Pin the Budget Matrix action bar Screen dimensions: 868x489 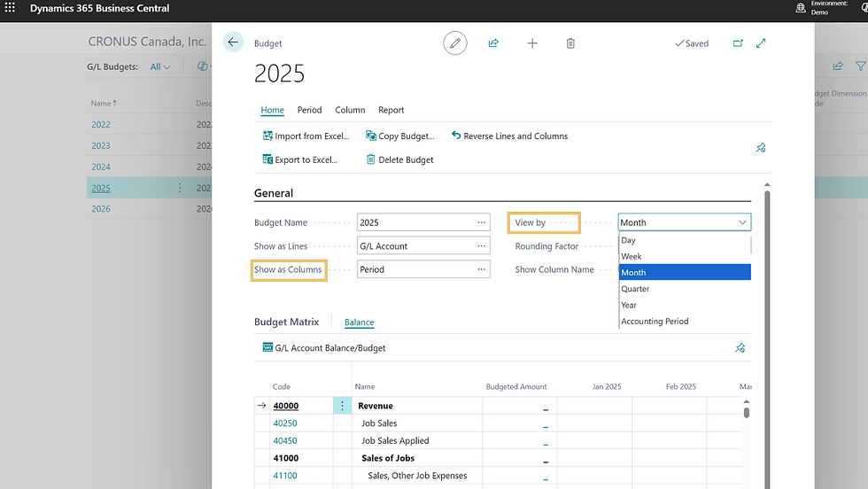click(740, 348)
